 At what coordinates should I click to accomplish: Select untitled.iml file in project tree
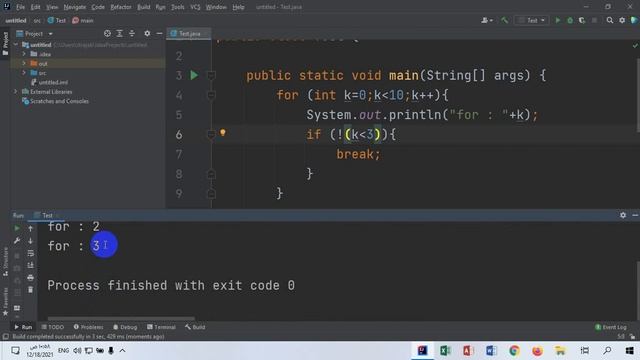tap(50, 82)
